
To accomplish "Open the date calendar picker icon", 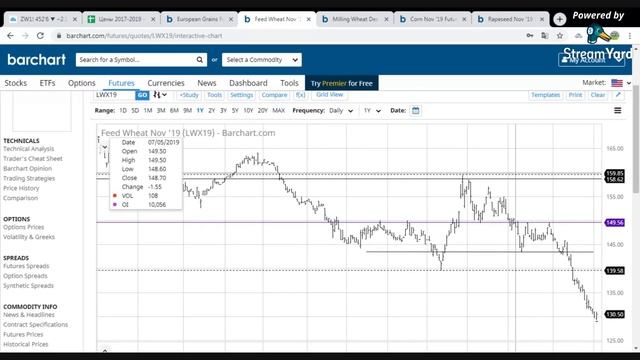I will point(416,111).
